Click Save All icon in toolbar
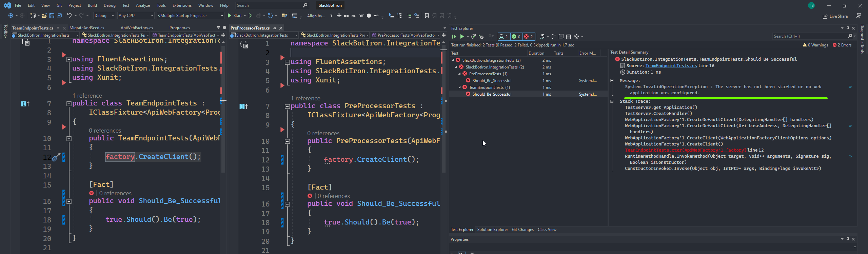The image size is (868, 254). point(59,16)
